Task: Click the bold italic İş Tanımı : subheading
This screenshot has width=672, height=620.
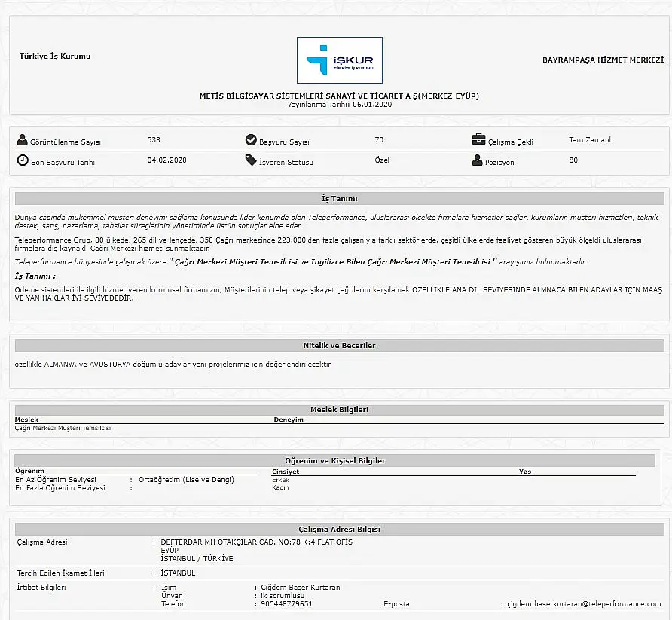Action: (x=35, y=276)
